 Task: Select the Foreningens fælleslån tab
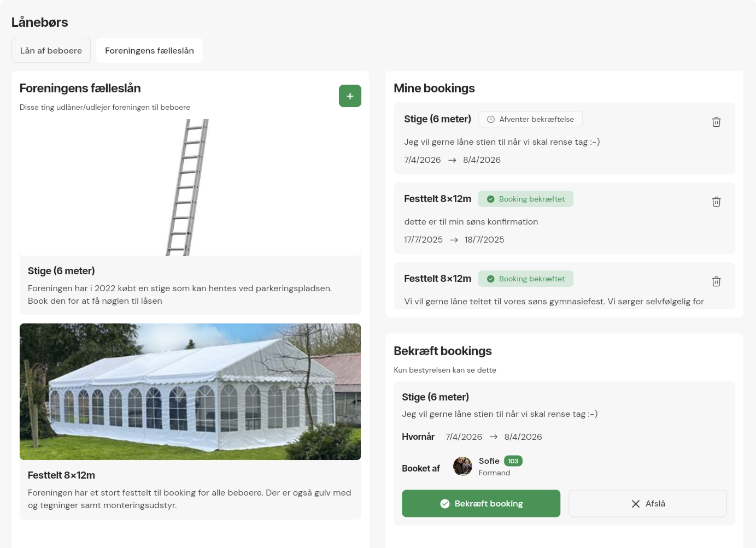point(149,50)
